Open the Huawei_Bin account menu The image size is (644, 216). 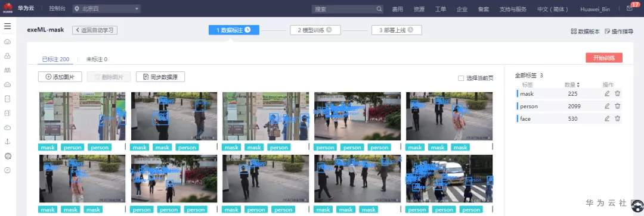(595, 9)
